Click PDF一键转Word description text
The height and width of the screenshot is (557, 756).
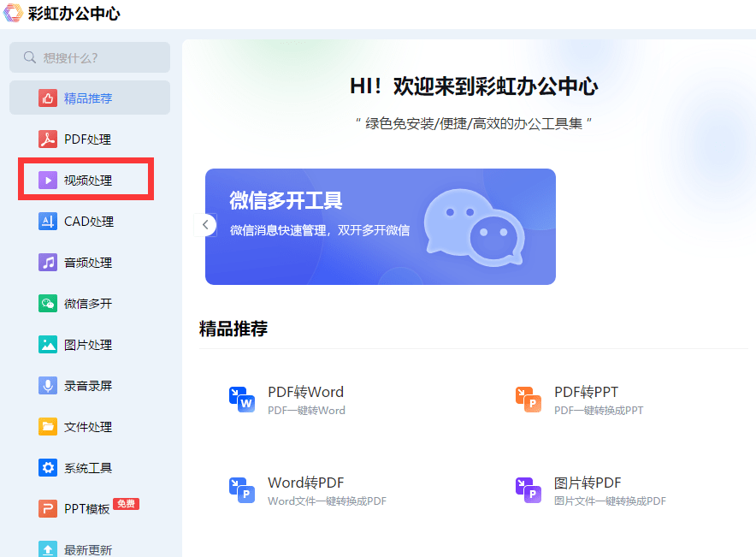[307, 411]
